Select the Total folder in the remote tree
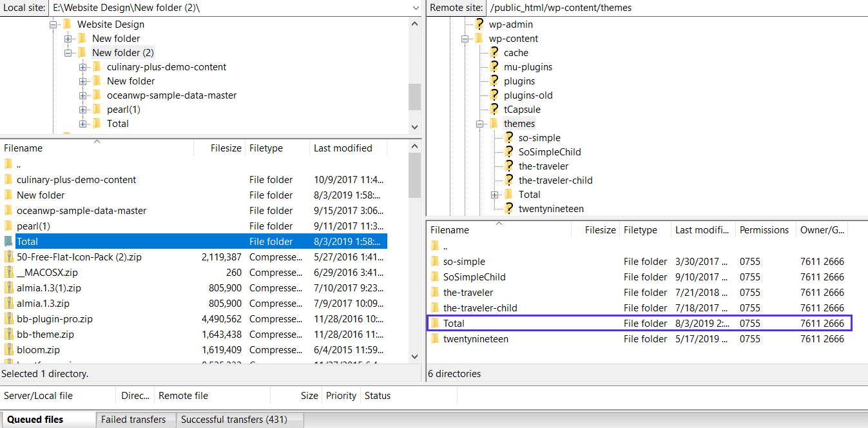Image resolution: width=868 pixels, height=428 pixels. point(529,194)
